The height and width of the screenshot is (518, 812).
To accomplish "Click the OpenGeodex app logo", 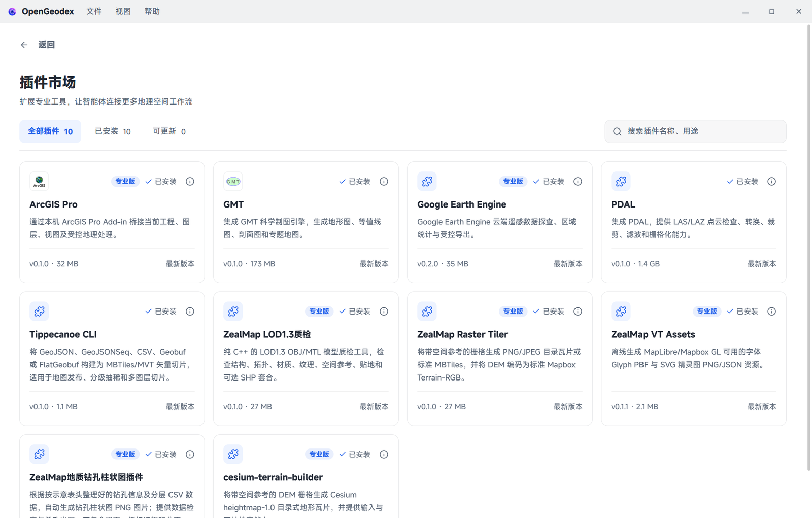I will (12, 11).
